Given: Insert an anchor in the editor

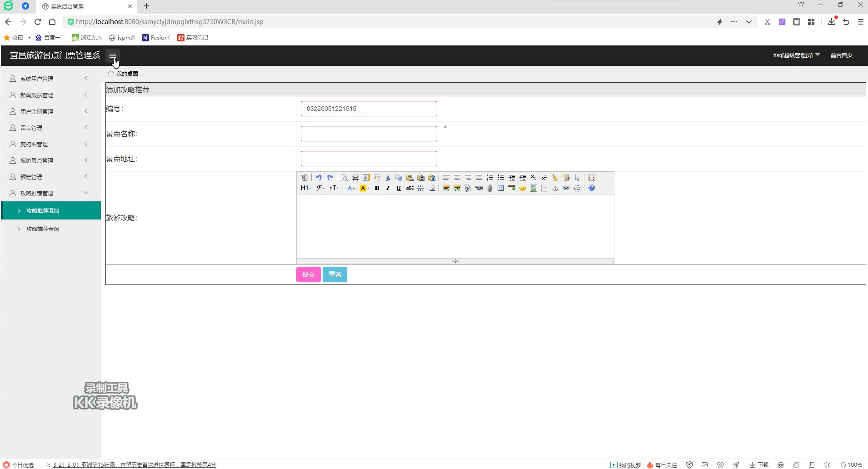Looking at the screenshot, I should pyautogui.click(x=555, y=188).
